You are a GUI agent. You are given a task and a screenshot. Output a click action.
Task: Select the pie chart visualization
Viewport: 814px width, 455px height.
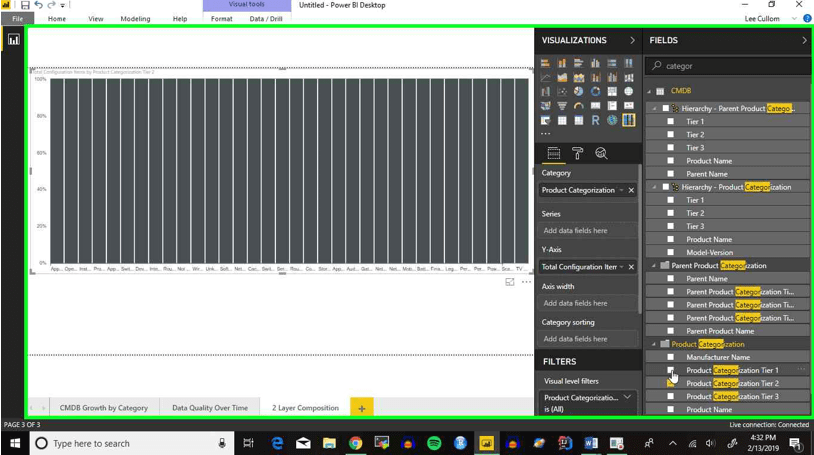tap(578, 91)
